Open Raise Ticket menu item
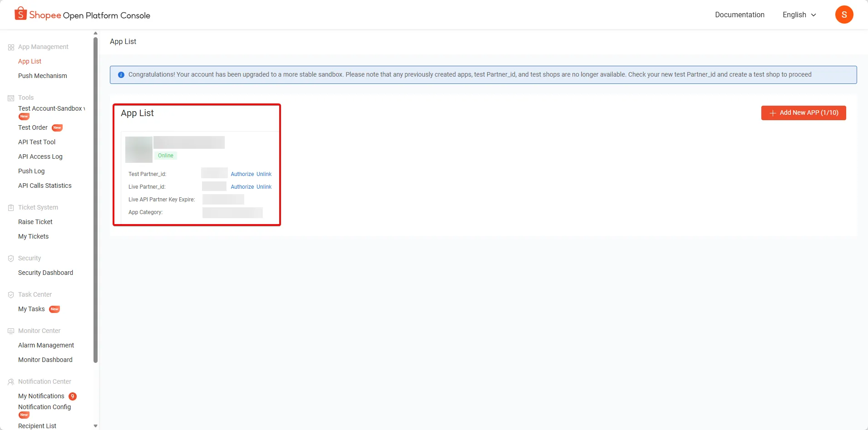The height and width of the screenshot is (430, 868). (x=35, y=222)
